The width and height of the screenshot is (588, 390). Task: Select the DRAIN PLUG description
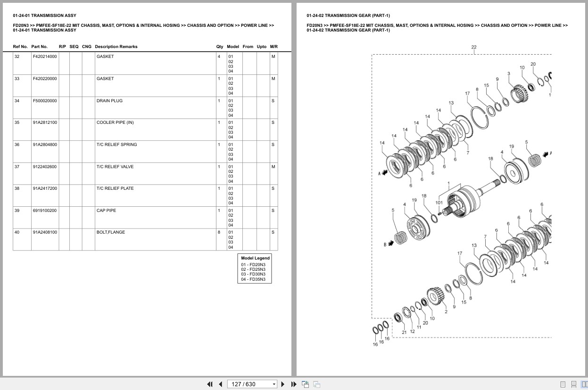[x=110, y=101]
